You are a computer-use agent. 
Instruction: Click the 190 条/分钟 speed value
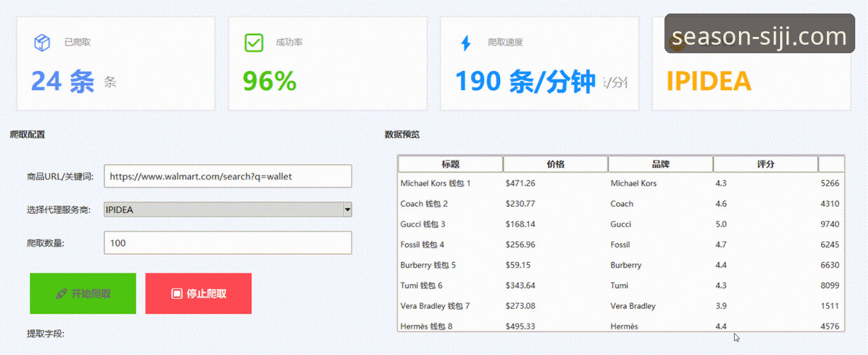click(525, 82)
